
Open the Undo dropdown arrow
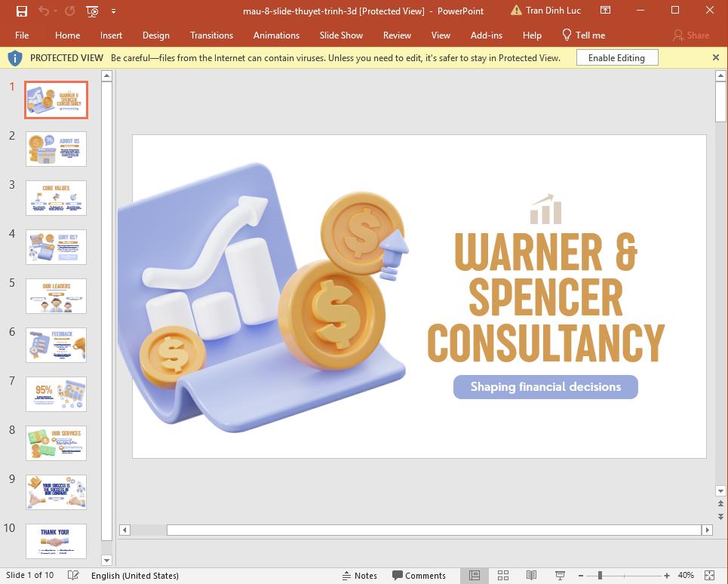tap(54, 11)
